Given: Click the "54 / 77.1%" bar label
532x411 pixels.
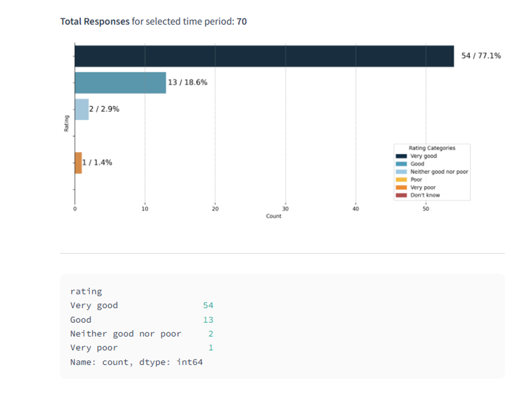Looking at the screenshot, I should (x=481, y=56).
